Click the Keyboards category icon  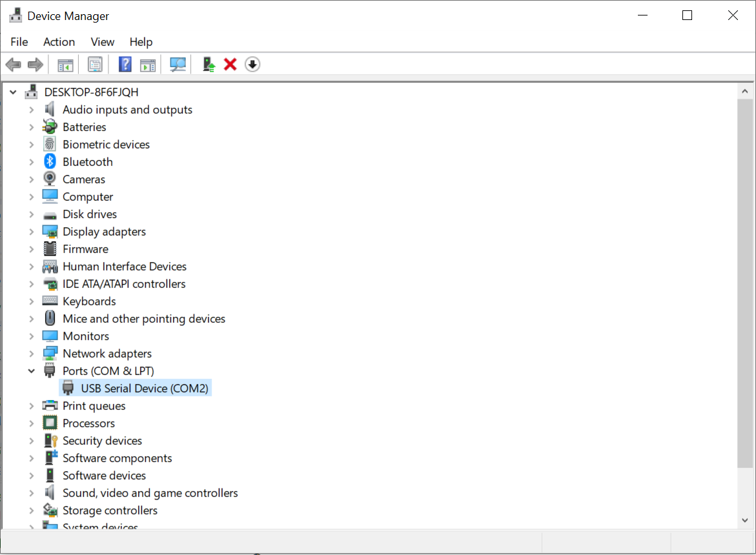pos(50,301)
